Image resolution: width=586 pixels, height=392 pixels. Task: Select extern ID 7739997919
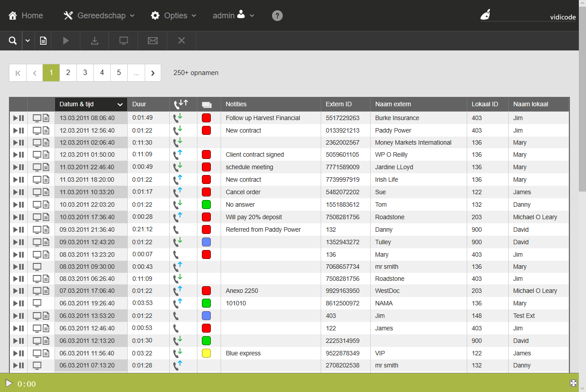click(x=343, y=179)
